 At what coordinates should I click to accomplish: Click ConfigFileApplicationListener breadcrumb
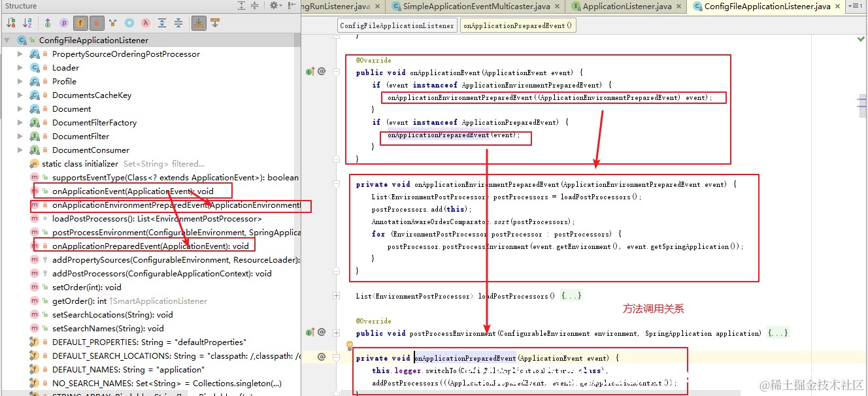pyautogui.click(x=397, y=26)
